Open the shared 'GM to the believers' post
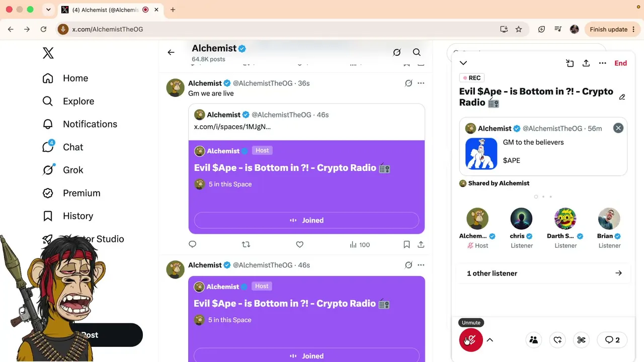 (x=543, y=146)
